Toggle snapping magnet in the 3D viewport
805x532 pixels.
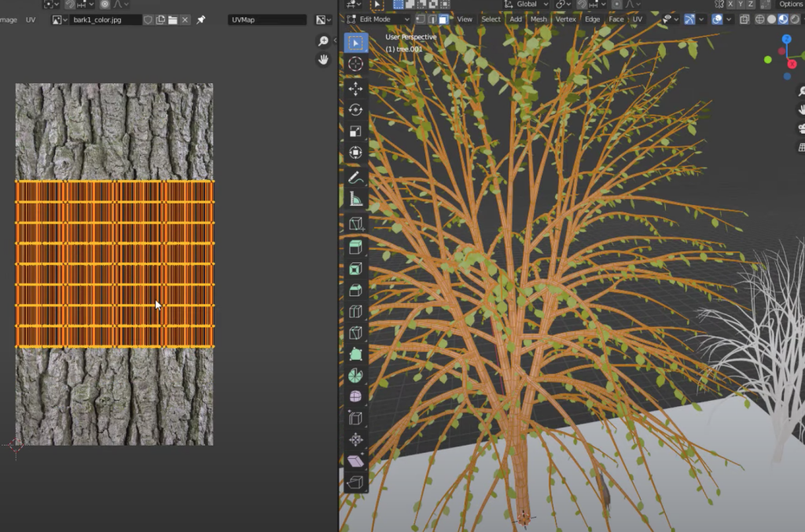(x=583, y=4)
